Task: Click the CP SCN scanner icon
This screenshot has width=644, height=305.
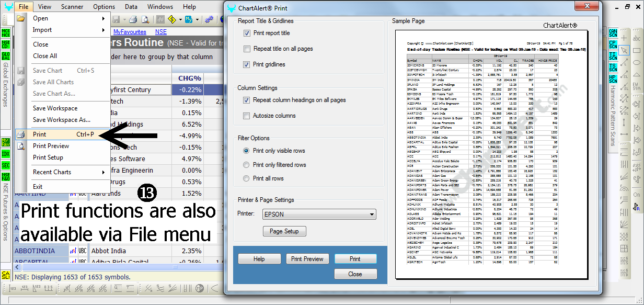Action: [x=613, y=44]
